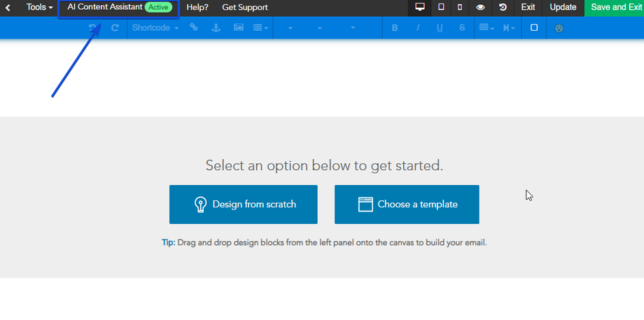Screen dimensions: 644x320
Task: Click the back arrow icon
Action: 8,8
